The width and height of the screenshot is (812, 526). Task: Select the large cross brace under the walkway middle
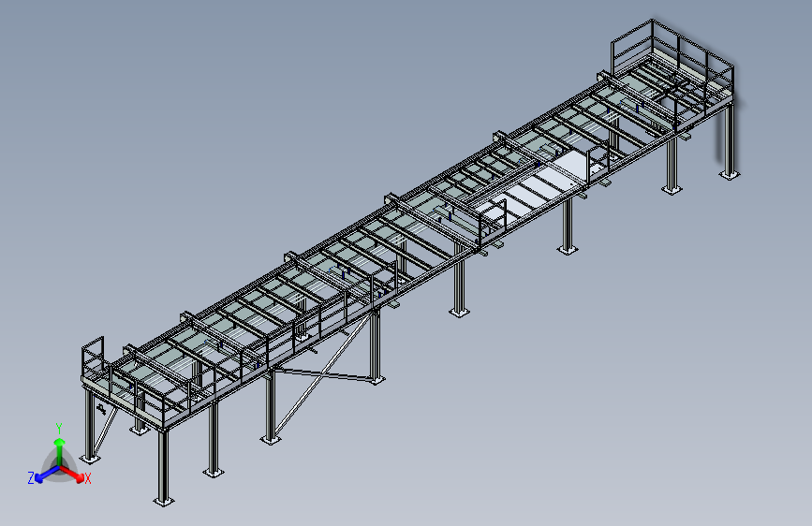321,373
